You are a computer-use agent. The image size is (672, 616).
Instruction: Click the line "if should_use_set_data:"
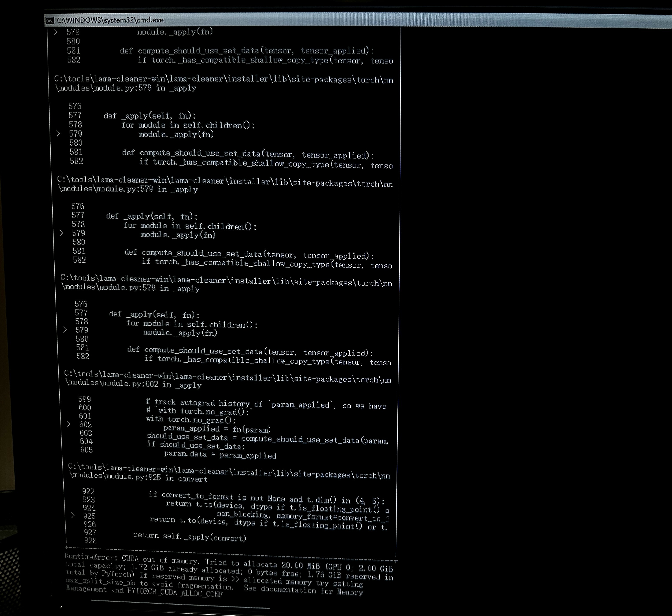point(196,445)
